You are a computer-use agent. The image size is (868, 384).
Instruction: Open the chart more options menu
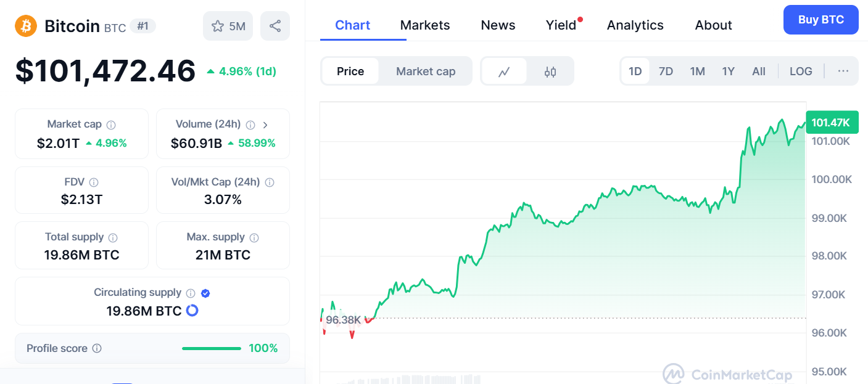[843, 71]
